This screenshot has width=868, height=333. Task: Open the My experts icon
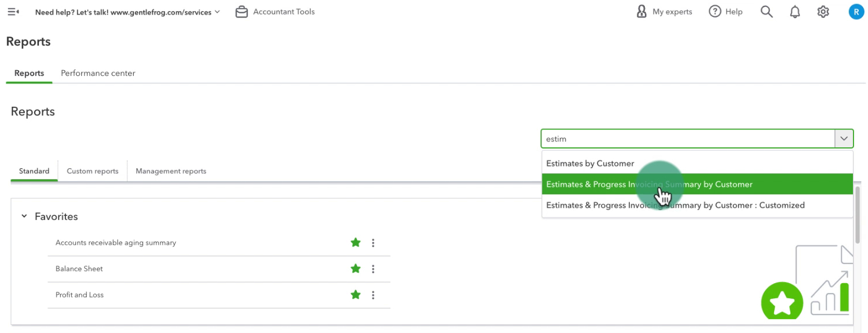pyautogui.click(x=641, y=12)
